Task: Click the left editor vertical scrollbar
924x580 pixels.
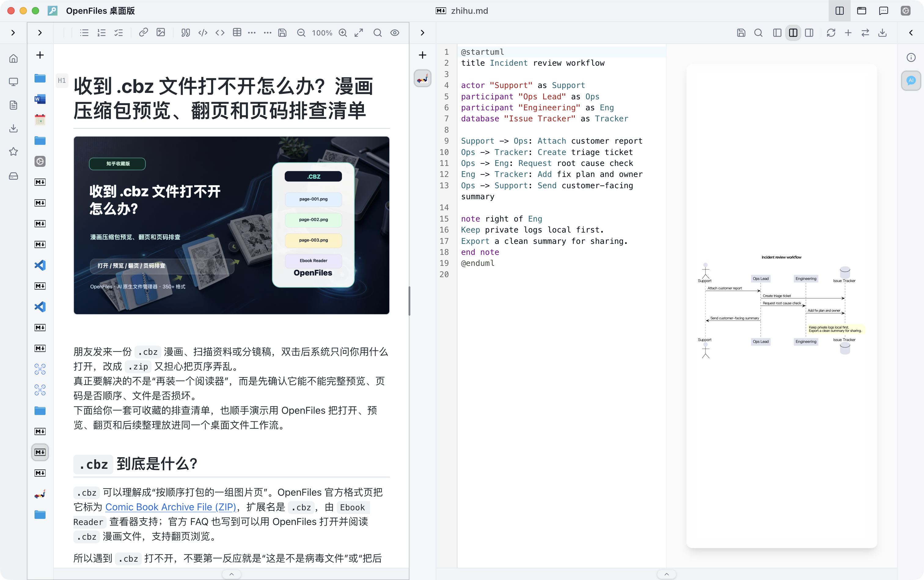Action: tap(409, 301)
